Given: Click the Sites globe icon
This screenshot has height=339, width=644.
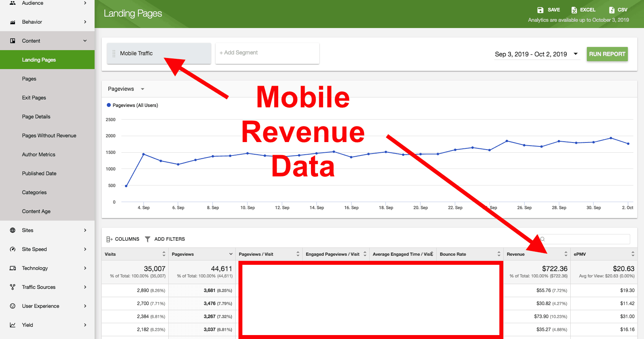Looking at the screenshot, I should [x=13, y=230].
